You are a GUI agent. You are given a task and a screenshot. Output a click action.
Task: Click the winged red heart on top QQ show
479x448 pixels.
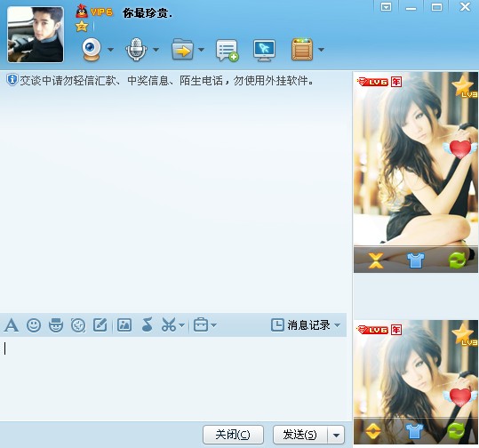(x=460, y=148)
